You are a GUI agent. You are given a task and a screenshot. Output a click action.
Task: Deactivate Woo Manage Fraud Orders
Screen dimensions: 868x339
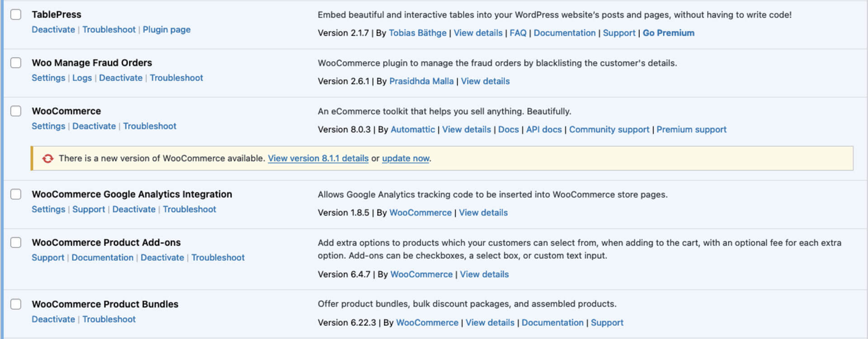pos(121,78)
